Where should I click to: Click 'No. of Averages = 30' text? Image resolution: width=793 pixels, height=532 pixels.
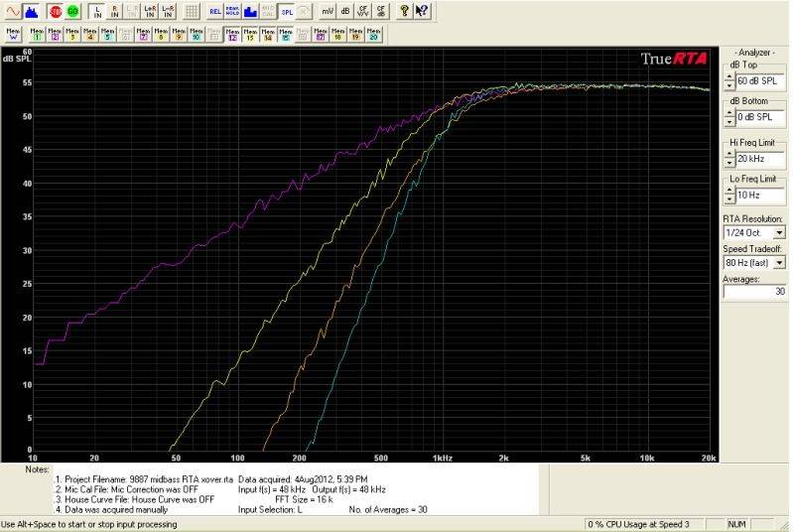(388, 510)
